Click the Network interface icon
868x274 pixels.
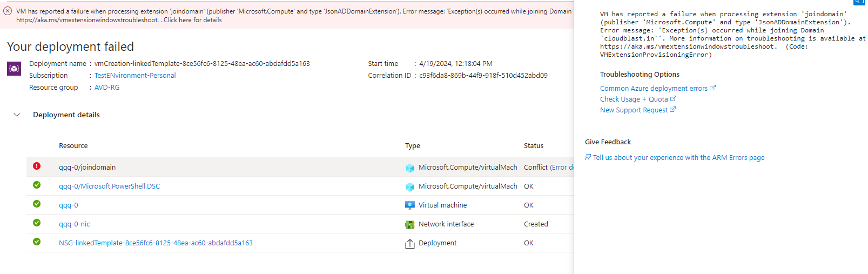410,224
